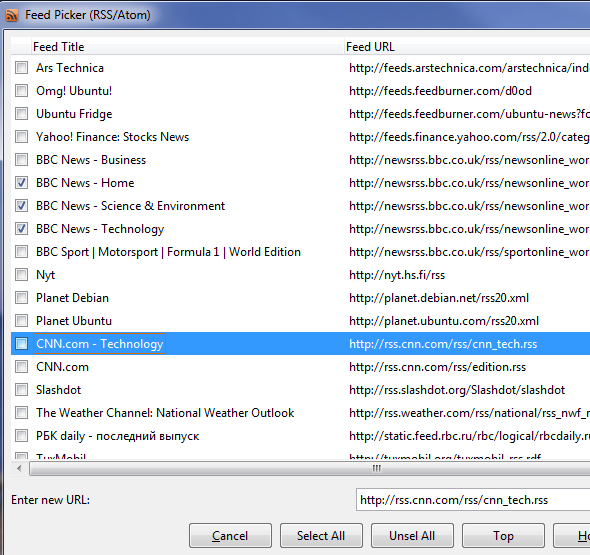Click the Unsel All button

click(x=412, y=535)
